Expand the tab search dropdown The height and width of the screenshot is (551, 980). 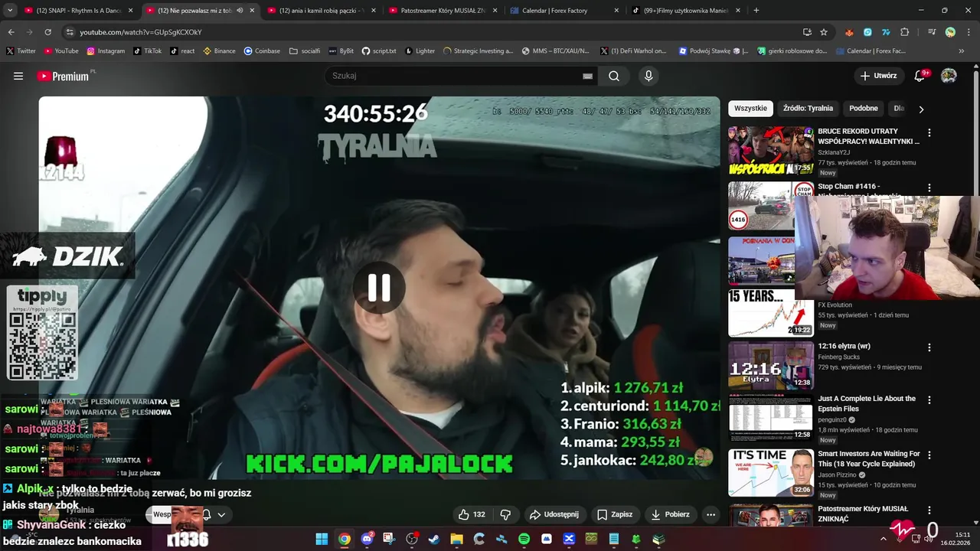[10, 11]
